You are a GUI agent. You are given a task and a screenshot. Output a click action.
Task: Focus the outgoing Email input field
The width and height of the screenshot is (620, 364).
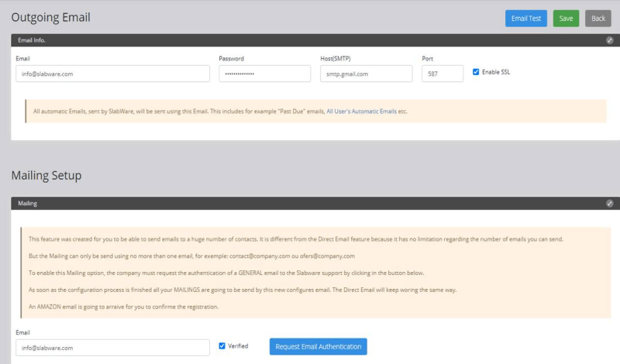(x=112, y=74)
